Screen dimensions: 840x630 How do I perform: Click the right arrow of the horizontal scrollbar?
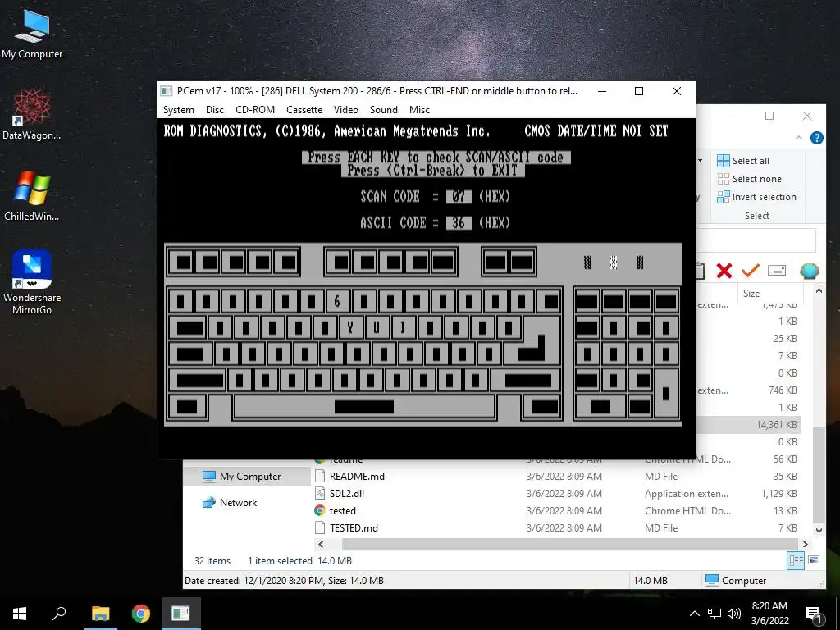(805, 545)
